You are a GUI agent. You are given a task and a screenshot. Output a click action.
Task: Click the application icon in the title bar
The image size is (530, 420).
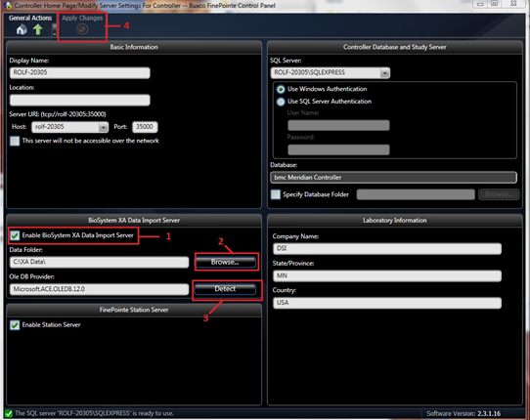pyautogui.click(x=8, y=6)
